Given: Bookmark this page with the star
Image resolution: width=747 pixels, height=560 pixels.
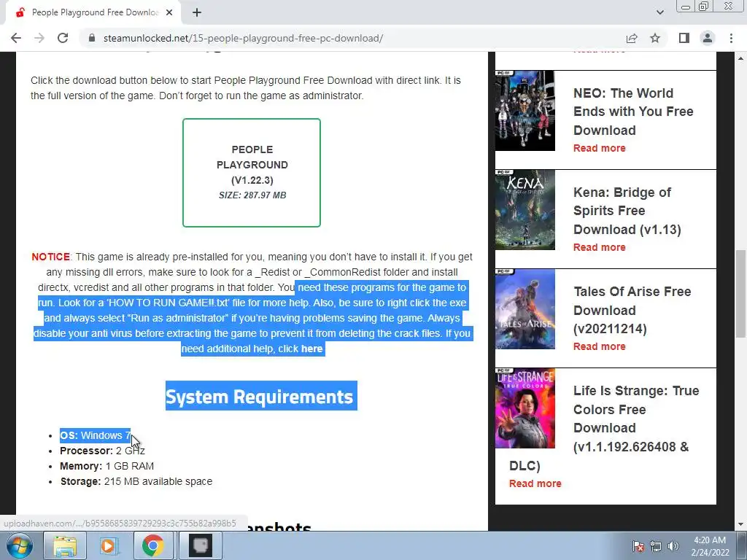Looking at the screenshot, I should click(655, 38).
